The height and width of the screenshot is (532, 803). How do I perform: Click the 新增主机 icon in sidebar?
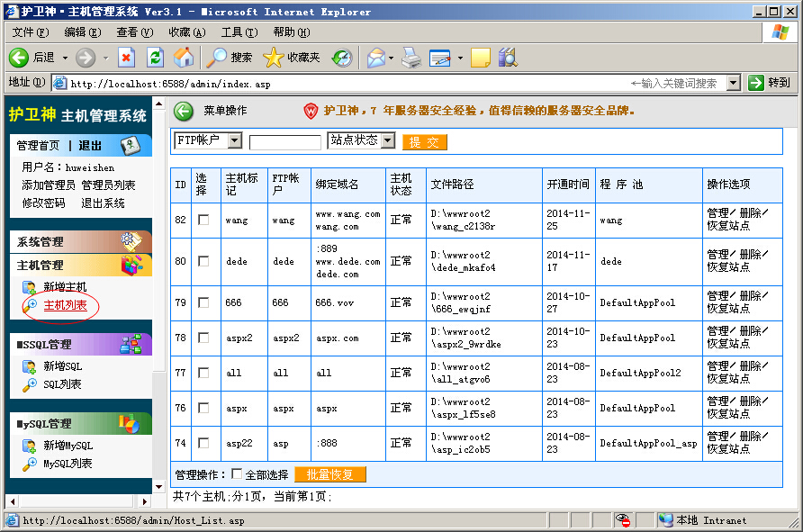tap(29, 287)
